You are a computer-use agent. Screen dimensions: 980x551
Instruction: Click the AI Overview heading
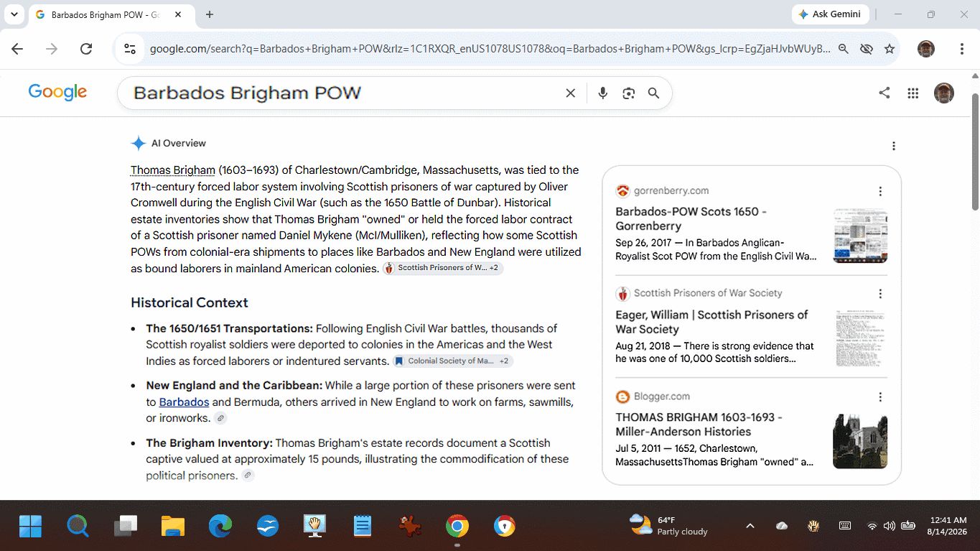179,143
